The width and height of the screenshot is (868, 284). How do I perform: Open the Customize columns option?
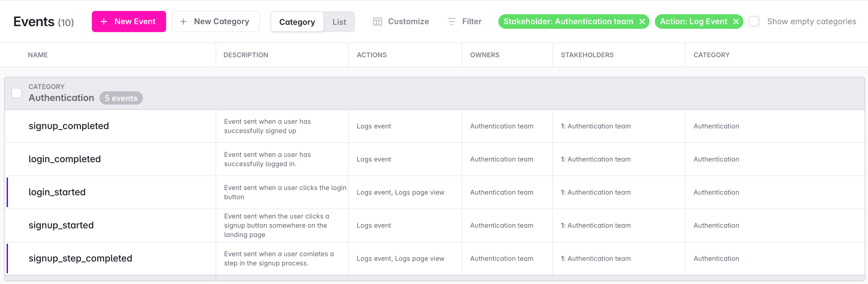(x=408, y=22)
